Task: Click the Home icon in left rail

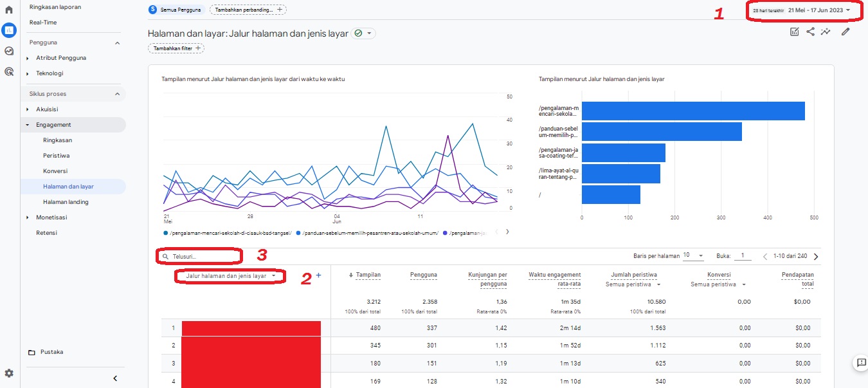Action: (x=9, y=10)
